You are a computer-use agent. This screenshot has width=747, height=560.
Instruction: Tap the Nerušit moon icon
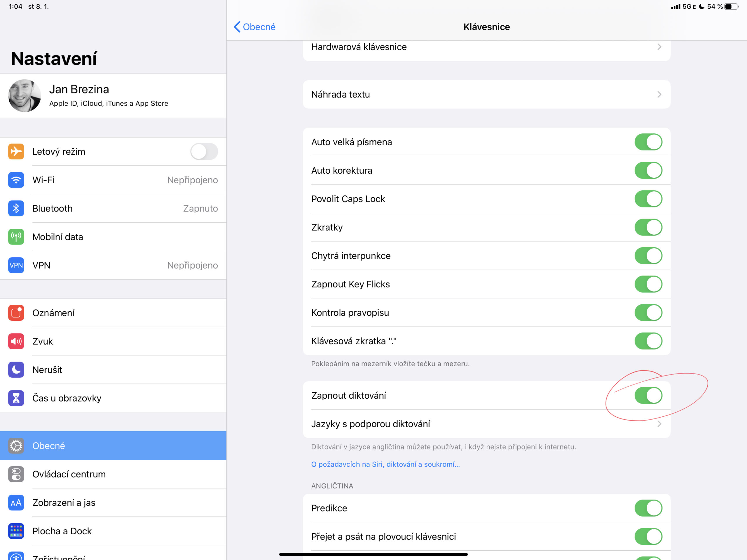(x=16, y=369)
